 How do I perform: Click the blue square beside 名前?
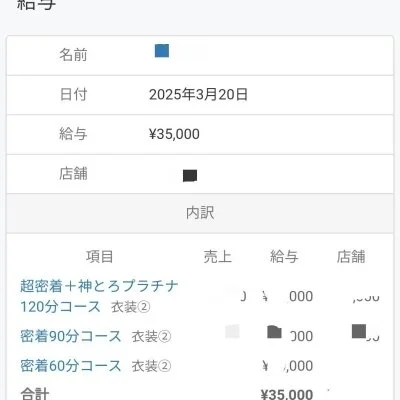click(162, 51)
